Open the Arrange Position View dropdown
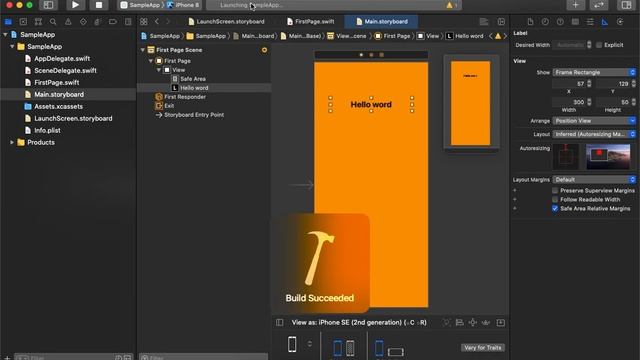 [594, 121]
